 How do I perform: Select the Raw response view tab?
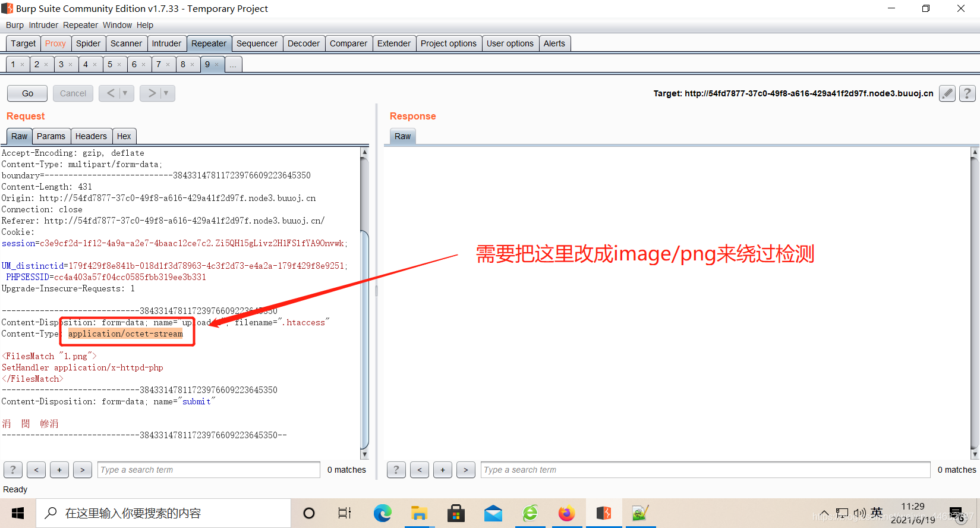[402, 136]
